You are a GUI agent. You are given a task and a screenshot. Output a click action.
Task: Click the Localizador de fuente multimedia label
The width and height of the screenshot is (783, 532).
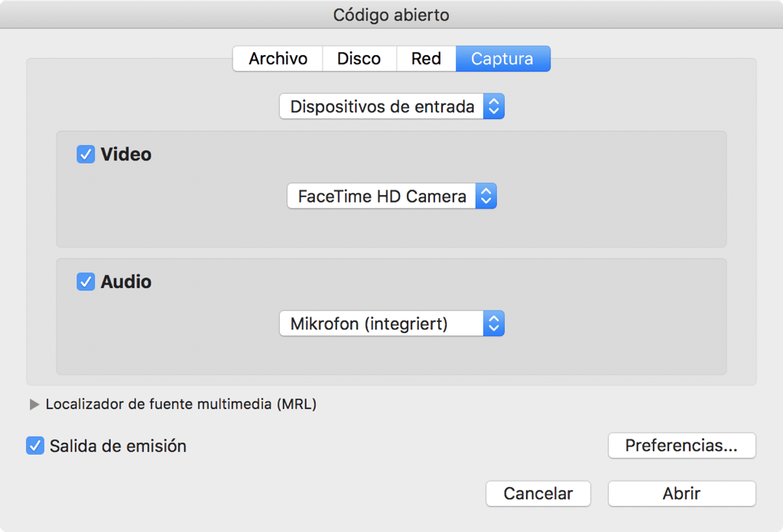pyautogui.click(x=180, y=404)
